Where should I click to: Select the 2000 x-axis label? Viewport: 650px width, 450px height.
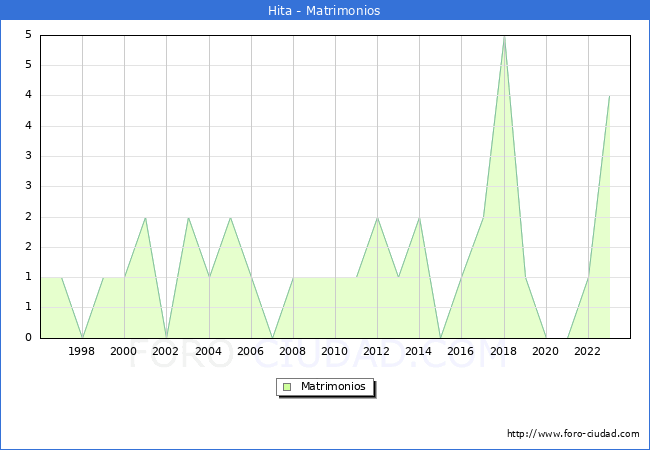pyautogui.click(x=124, y=351)
